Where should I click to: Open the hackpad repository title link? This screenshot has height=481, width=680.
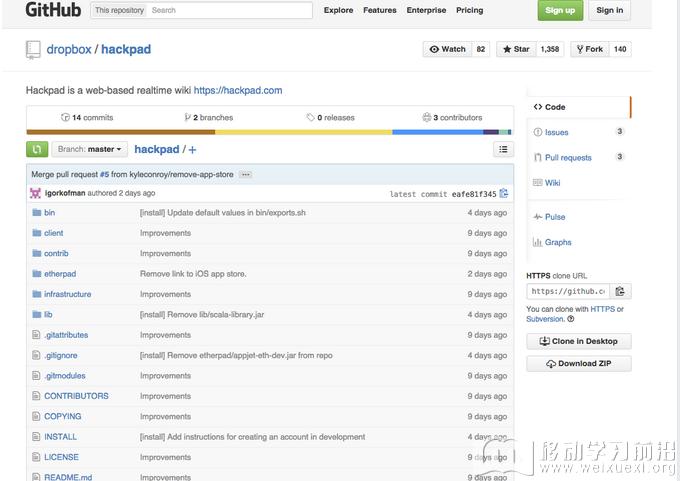[x=126, y=49]
